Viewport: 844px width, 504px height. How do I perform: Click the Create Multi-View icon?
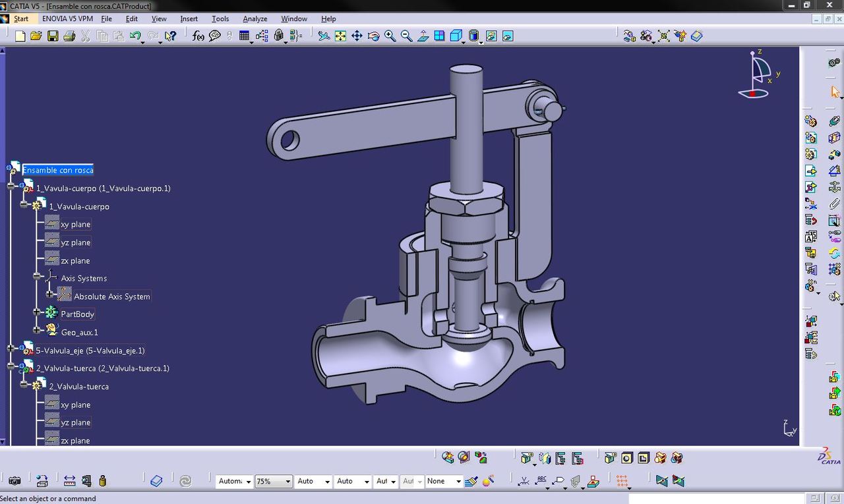pos(439,36)
